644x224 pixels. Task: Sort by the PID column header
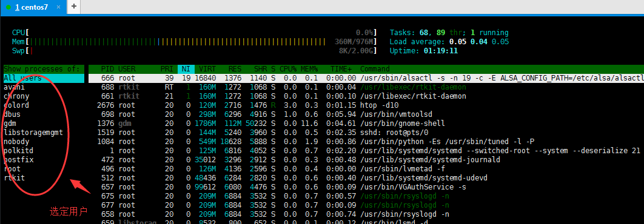point(107,69)
